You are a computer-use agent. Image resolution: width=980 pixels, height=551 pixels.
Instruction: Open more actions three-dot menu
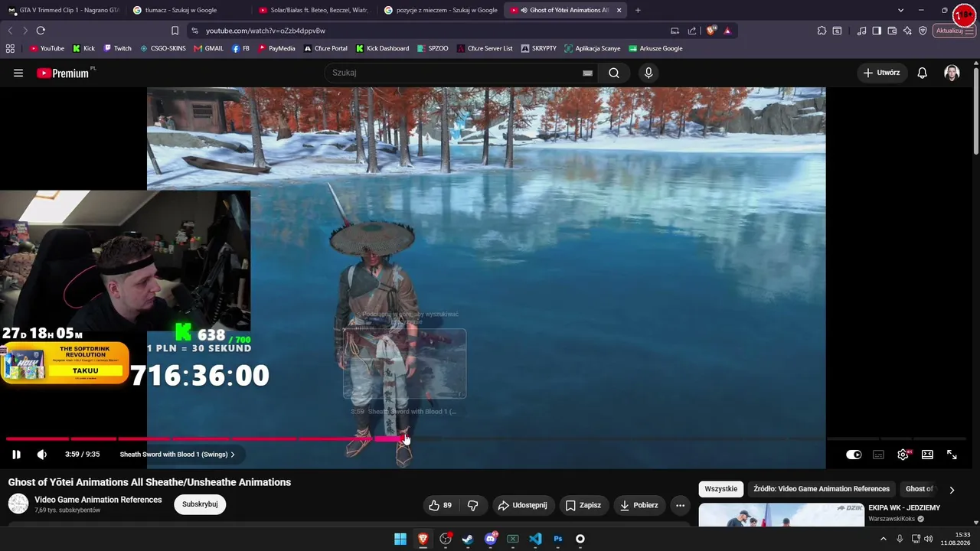(680, 505)
